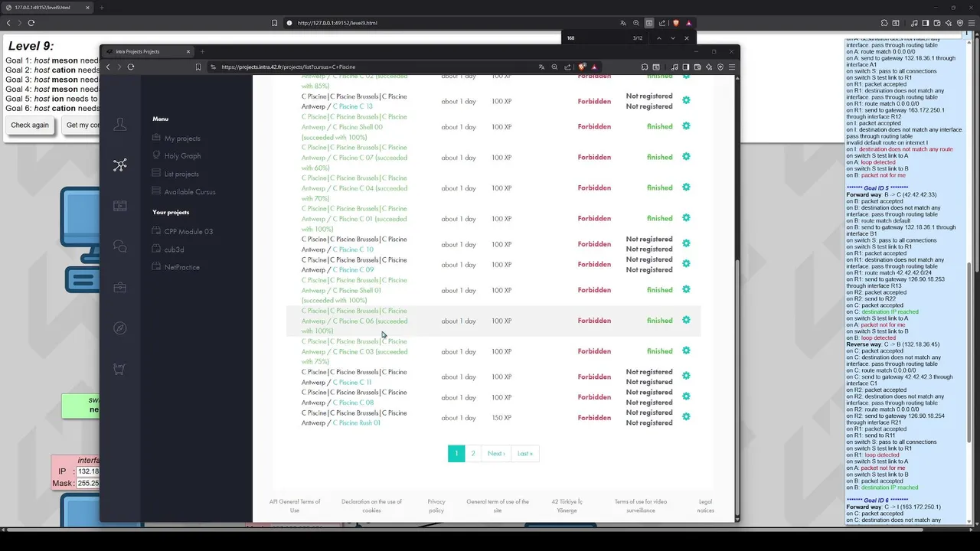Open cub3d under Your projects
This screenshot has width=980, height=551.
[174, 249]
